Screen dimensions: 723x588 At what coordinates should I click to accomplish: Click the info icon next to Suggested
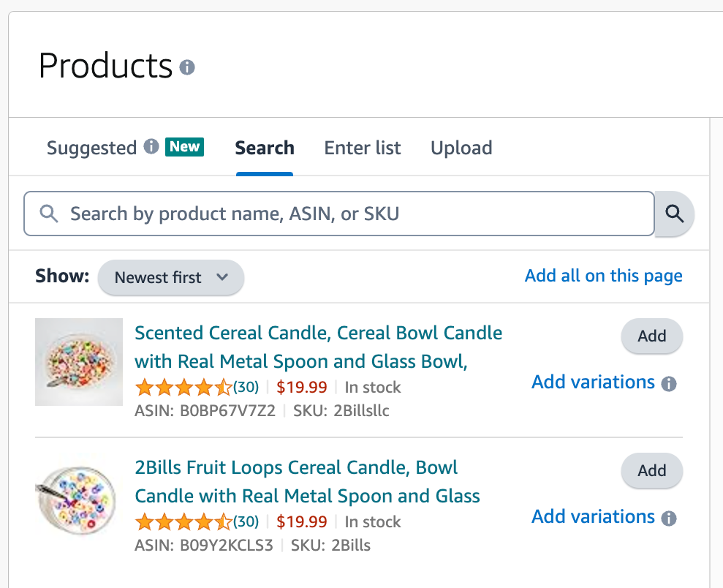(151, 147)
